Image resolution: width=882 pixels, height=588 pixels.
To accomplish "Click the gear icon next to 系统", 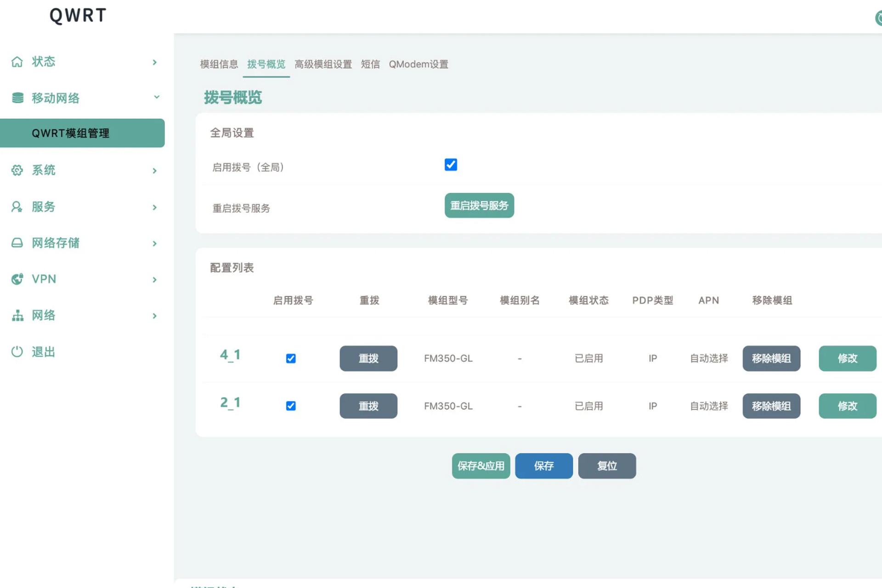I will point(17,170).
